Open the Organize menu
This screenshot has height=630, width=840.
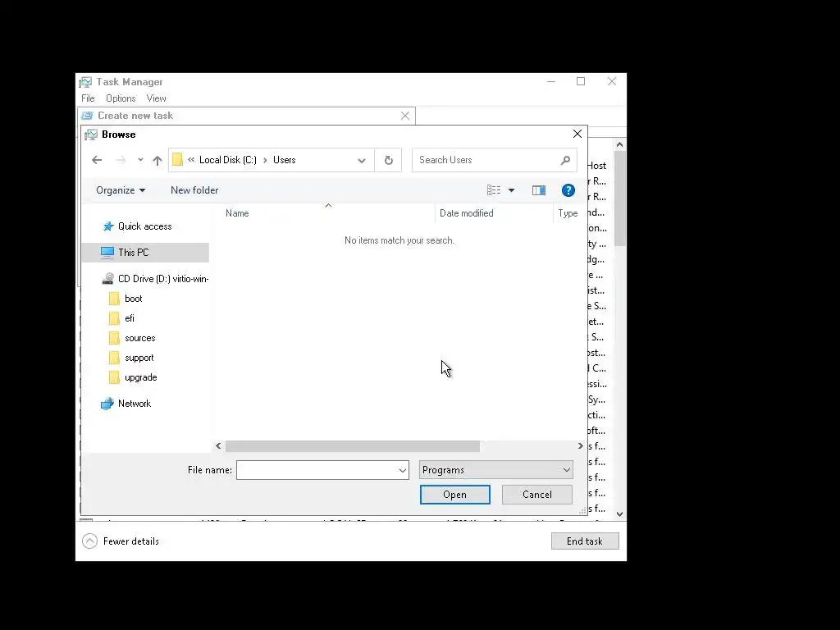121,190
